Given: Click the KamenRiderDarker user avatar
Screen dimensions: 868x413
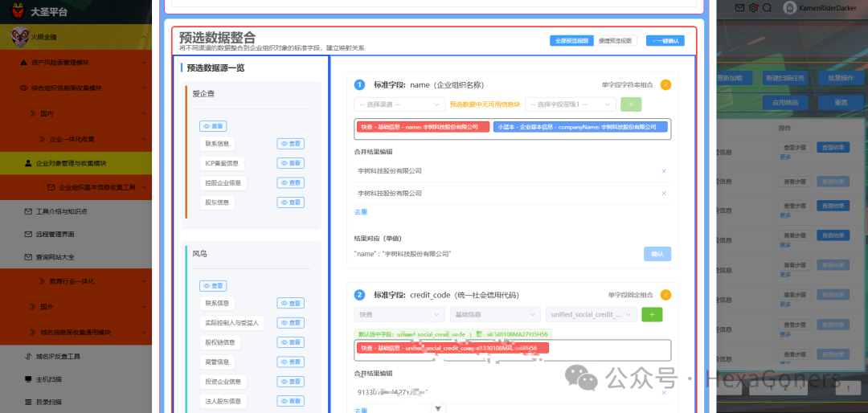Looking at the screenshot, I should pyautogui.click(x=790, y=8).
